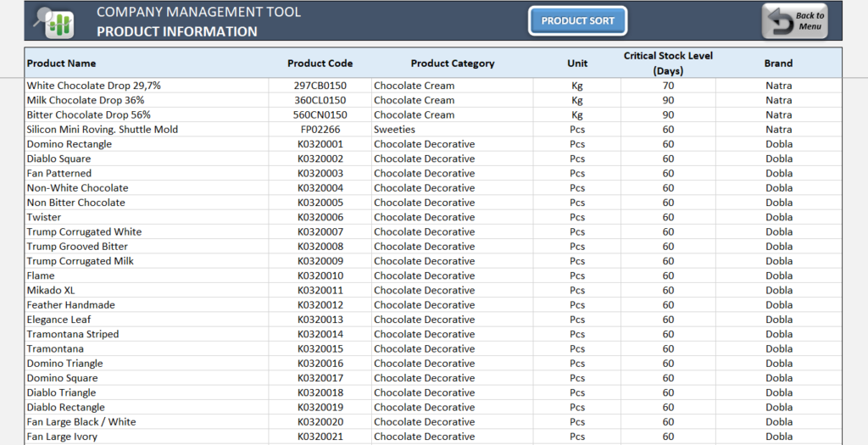Screen dimensions: 868x445
Task: Click the Product Sort button
Action: 577,21
